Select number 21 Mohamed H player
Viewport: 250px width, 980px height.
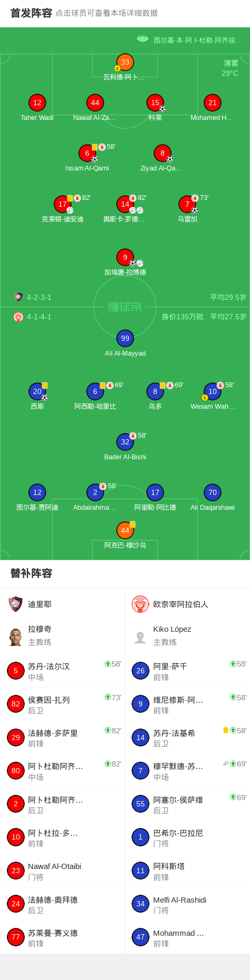click(x=212, y=103)
